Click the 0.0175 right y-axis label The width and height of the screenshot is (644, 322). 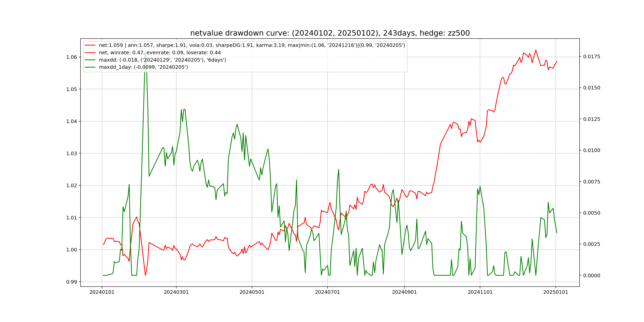coord(592,57)
